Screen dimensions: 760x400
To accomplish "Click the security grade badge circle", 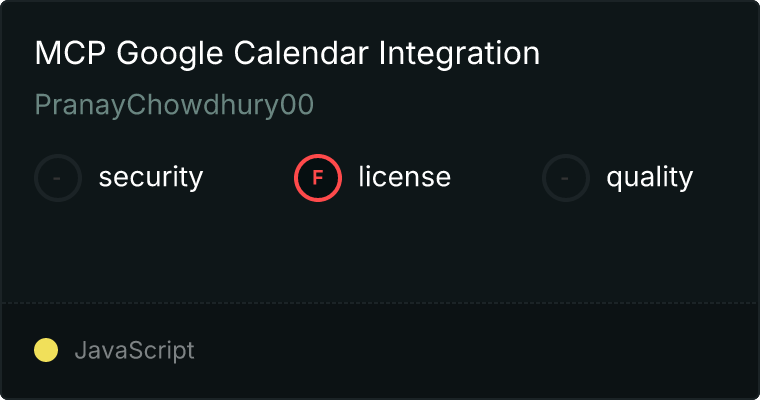I will pyautogui.click(x=58, y=178).
